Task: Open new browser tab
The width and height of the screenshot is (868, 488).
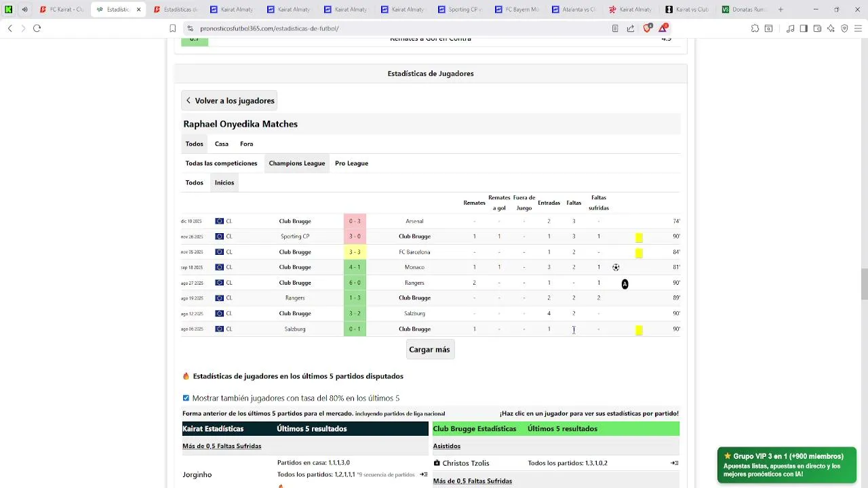Action: tap(781, 9)
